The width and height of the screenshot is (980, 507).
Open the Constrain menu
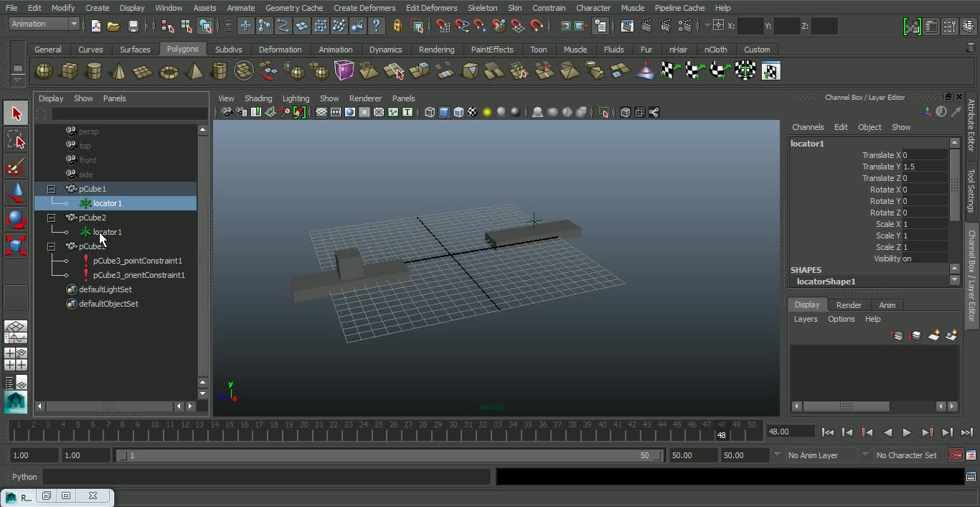tap(549, 8)
